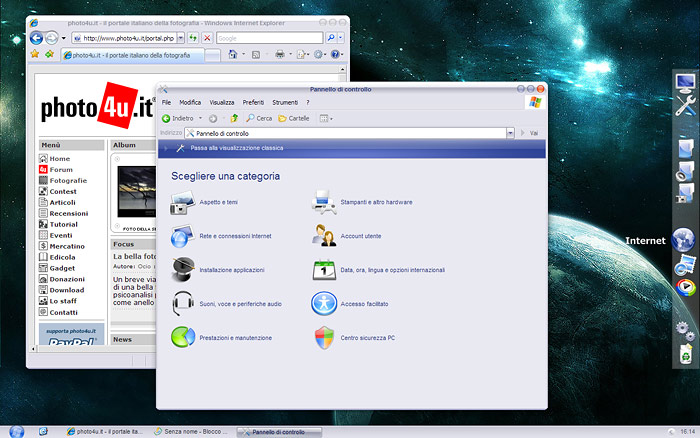Viewport: 700px width, 438px height.
Task: Click Centro sicurezza PC text link
Action: tap(367, 338)
